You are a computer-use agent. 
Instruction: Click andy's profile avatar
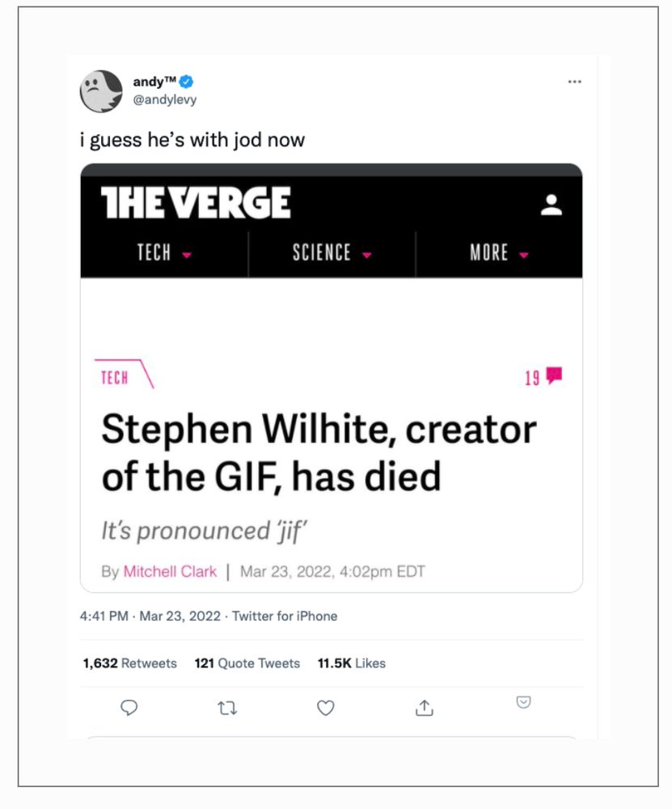100,91
